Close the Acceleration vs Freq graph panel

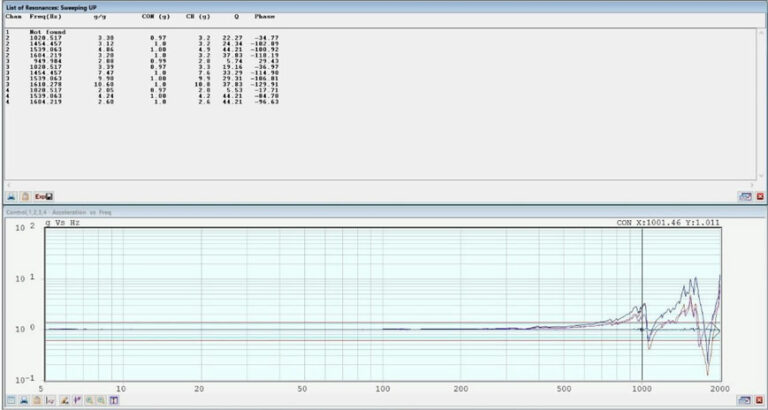760,400
